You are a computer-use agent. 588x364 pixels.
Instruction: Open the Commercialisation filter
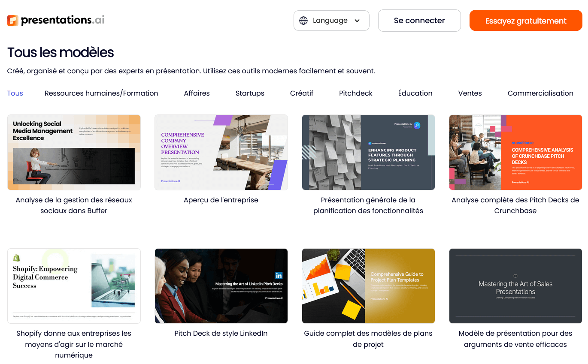click(x=540, y=93)
